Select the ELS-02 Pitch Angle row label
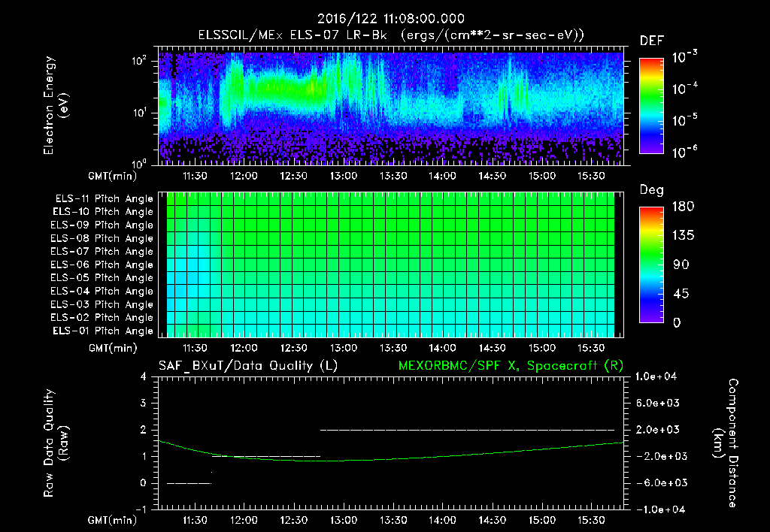The image size is (770, 532). coord(102,318)
